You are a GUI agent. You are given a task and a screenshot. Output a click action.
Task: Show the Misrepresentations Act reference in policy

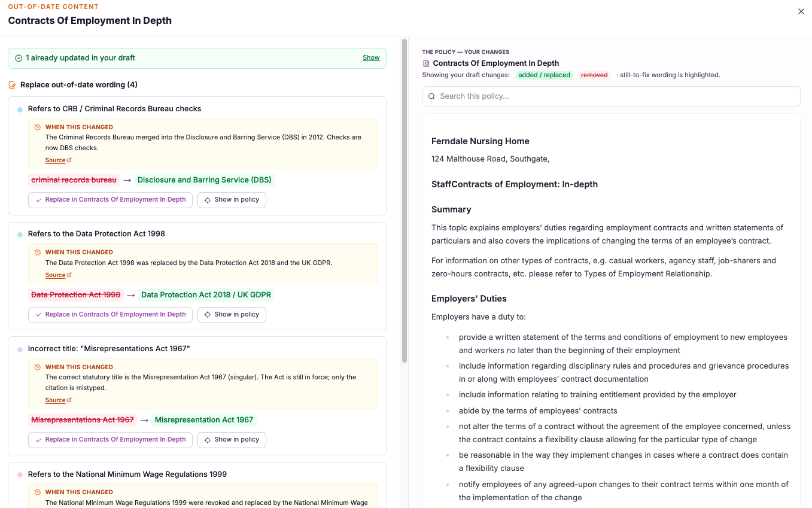click(232, 440)
